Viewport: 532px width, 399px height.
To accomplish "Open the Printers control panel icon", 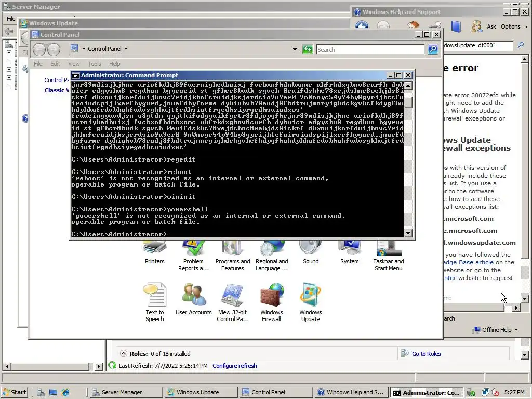I will coord(154,253).
